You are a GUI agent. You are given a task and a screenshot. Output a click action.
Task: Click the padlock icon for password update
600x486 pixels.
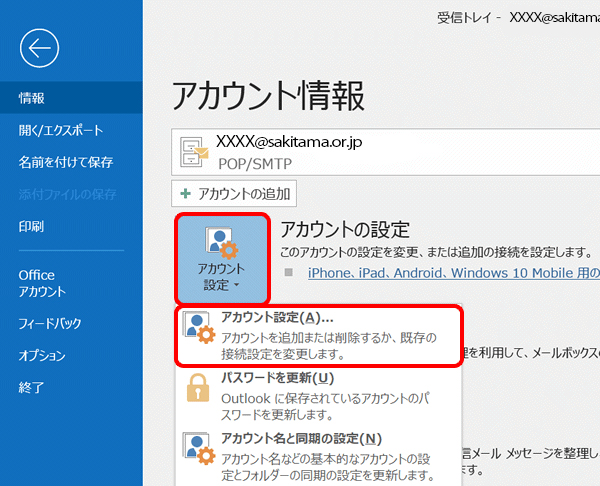pyautogui.click(x=198, y=388)
